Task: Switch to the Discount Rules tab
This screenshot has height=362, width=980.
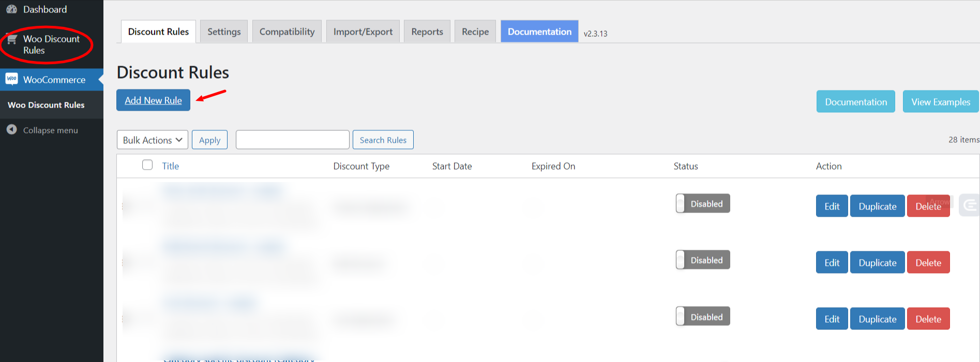Action: (x=158, y=32)
